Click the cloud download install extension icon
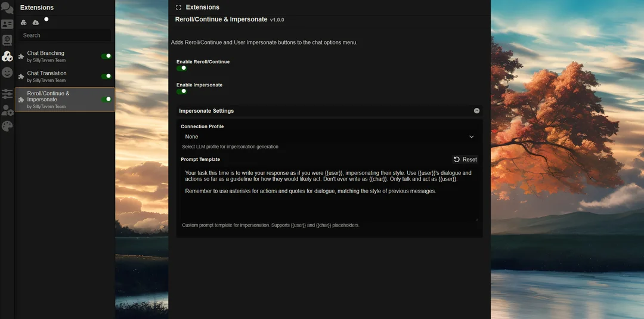This screenshot has width=644, height=319. [36, 23]
